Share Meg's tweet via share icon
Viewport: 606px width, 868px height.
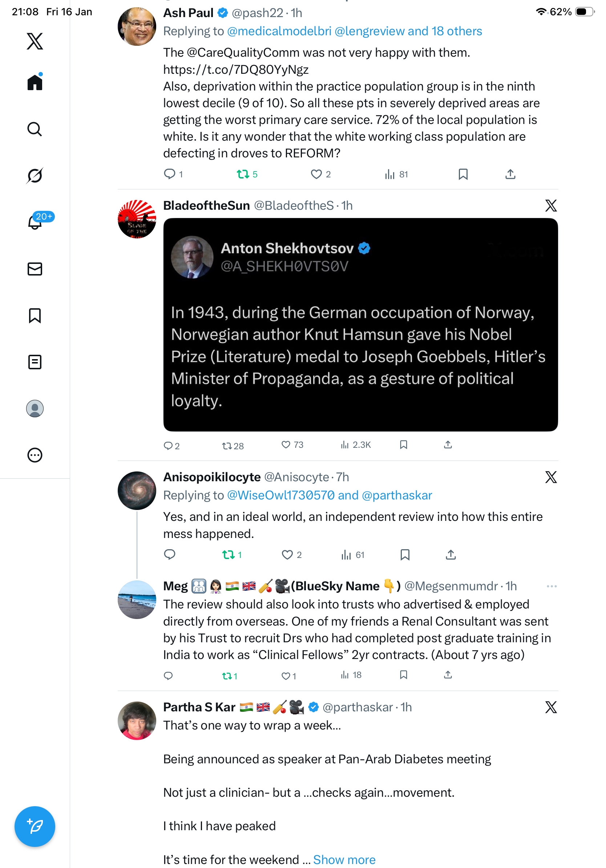click(448, 675)
